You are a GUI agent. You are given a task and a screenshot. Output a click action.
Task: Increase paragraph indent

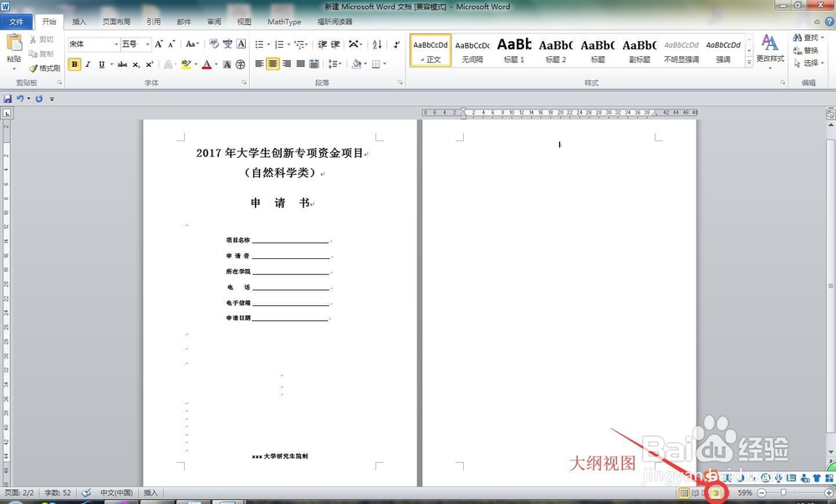click(x=335, y=44)
